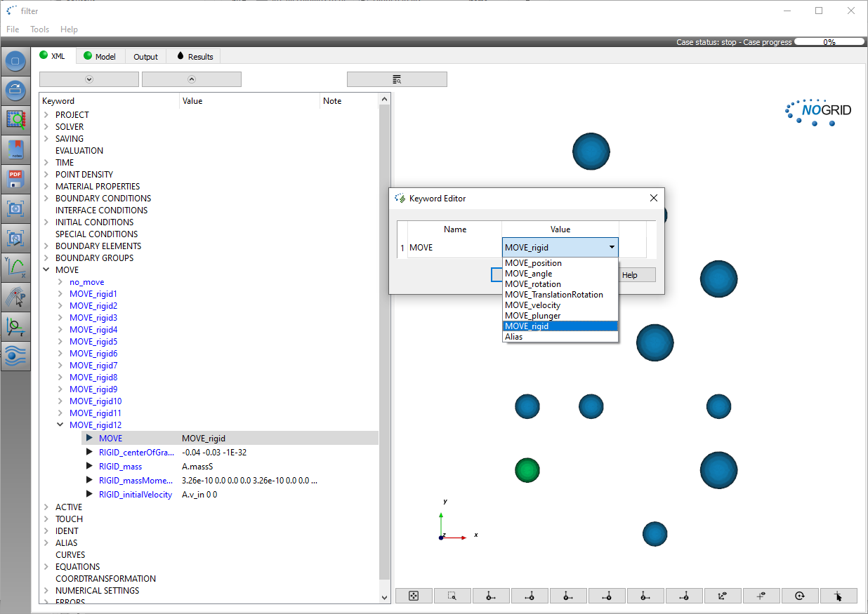
Task: Click the camera screenshot icon
Action: 15,208
